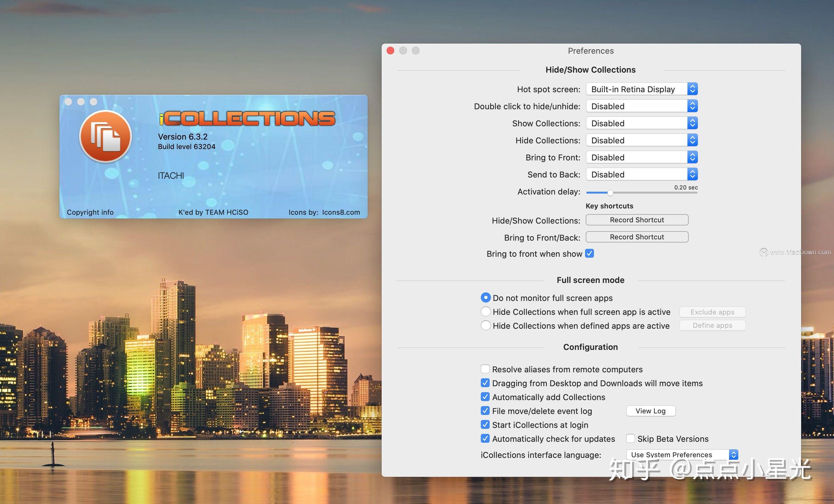This screenshot has width=834, height=504.
Task: Select Do not monitor full screen apps
Action: pos(486,298)
